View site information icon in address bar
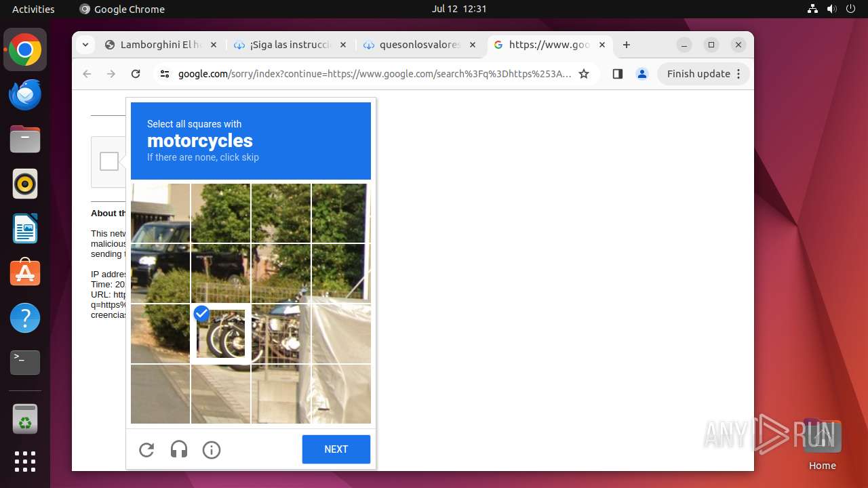Viewport: 868px width, 488px height. [x=165, y=74]
